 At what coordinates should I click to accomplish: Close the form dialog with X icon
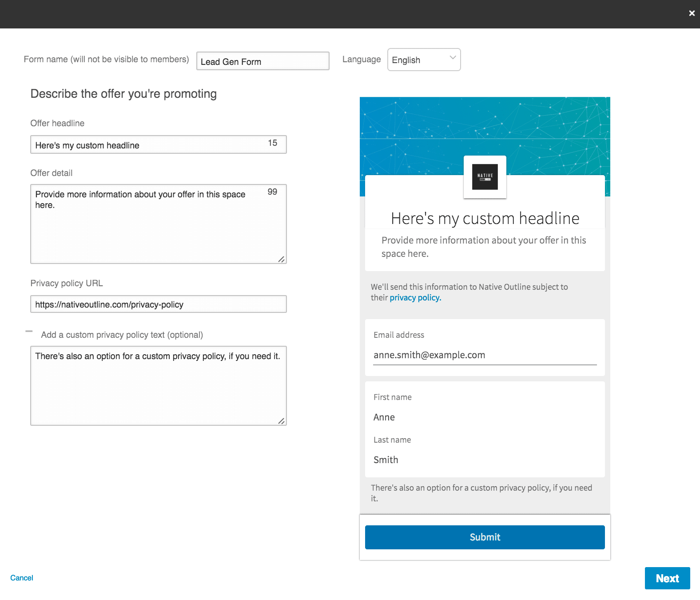[692, 13]
